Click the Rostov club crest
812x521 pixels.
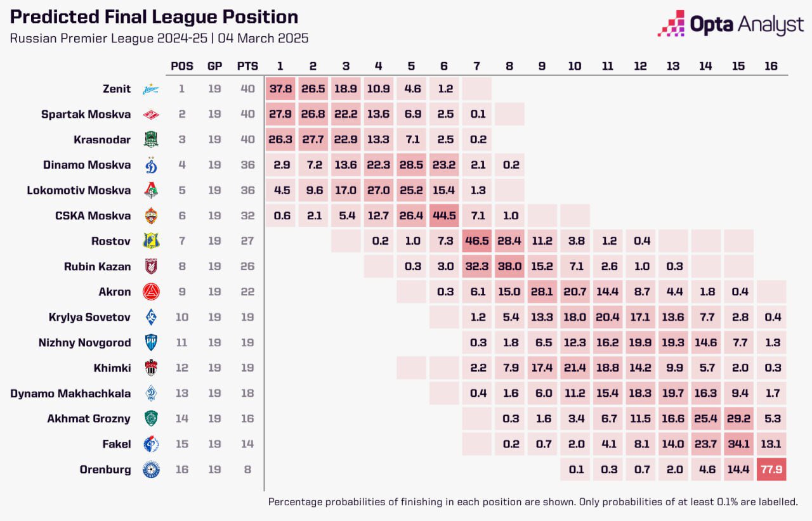pos(151,241)
